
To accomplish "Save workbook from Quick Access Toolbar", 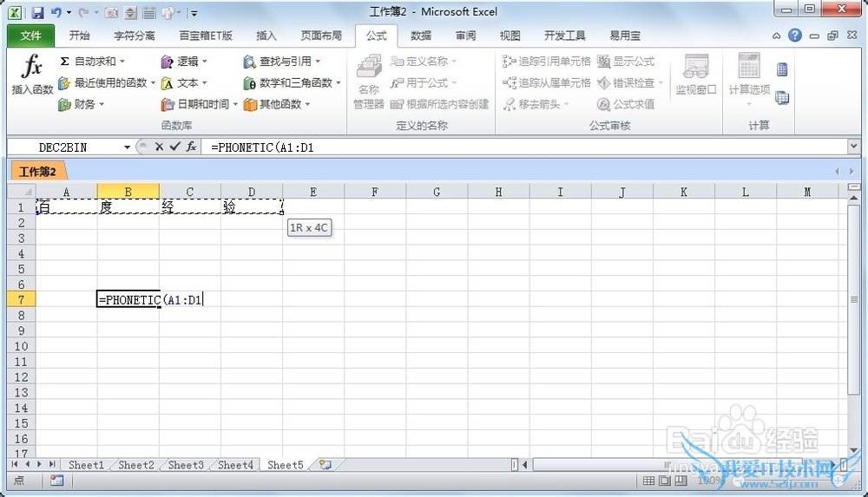I will click(37, 12).
